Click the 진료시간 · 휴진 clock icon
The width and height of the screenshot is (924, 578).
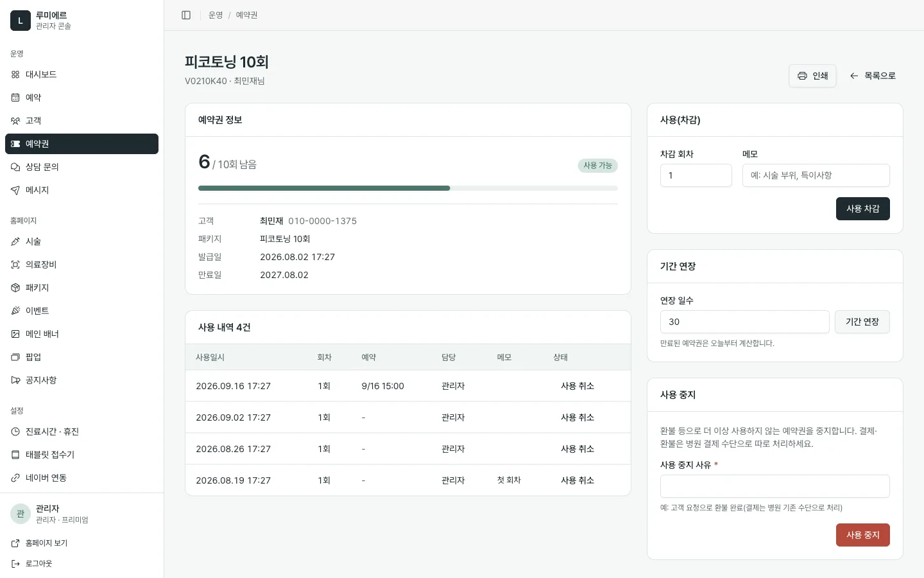coord(15,432)
